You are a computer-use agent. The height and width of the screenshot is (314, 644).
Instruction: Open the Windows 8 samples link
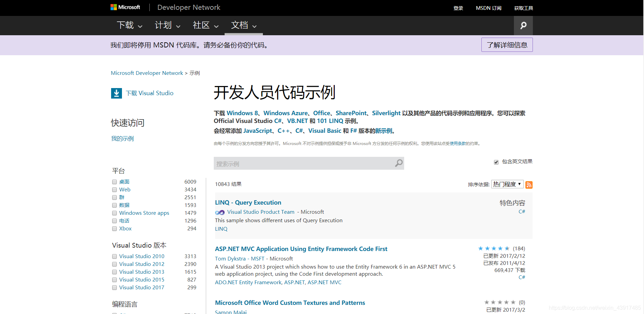tap(242, 113)
